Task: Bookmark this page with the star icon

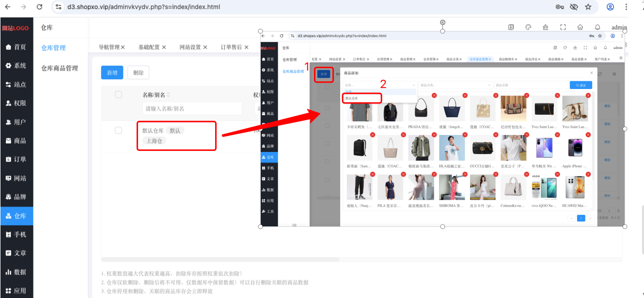Action: coord(588,7)
